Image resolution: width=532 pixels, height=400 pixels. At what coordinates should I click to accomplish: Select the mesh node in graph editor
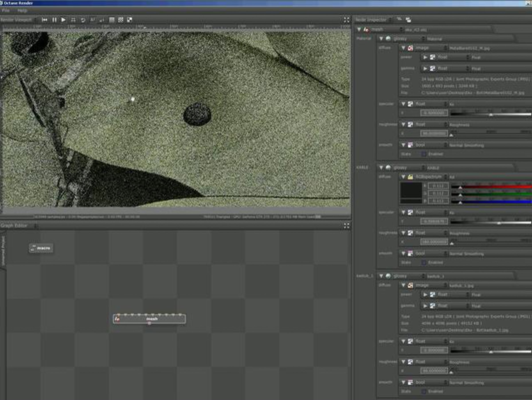coord(149,319)
